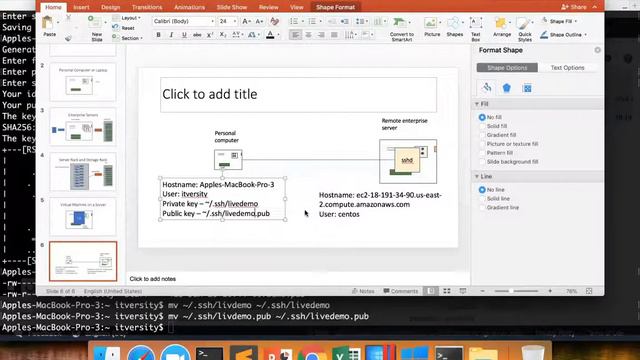
Task: Open the Design ribbon tab
Action: pos(111,7)
